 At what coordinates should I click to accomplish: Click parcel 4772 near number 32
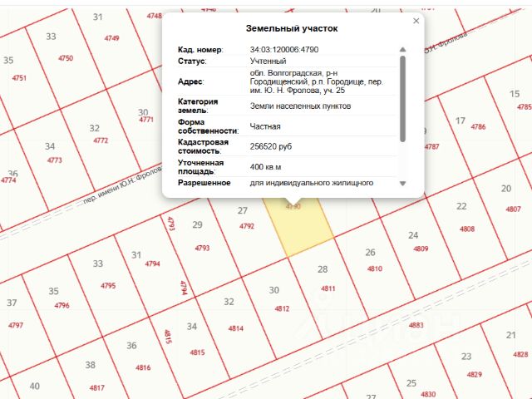(101, 140)
